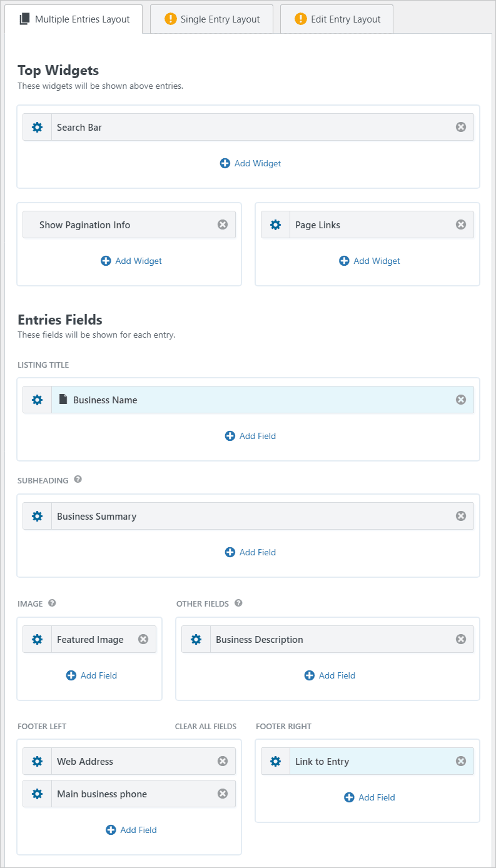
Task: Open settings gear for Page Links widget
Action: pyautogui.click(x=275, y=225)
